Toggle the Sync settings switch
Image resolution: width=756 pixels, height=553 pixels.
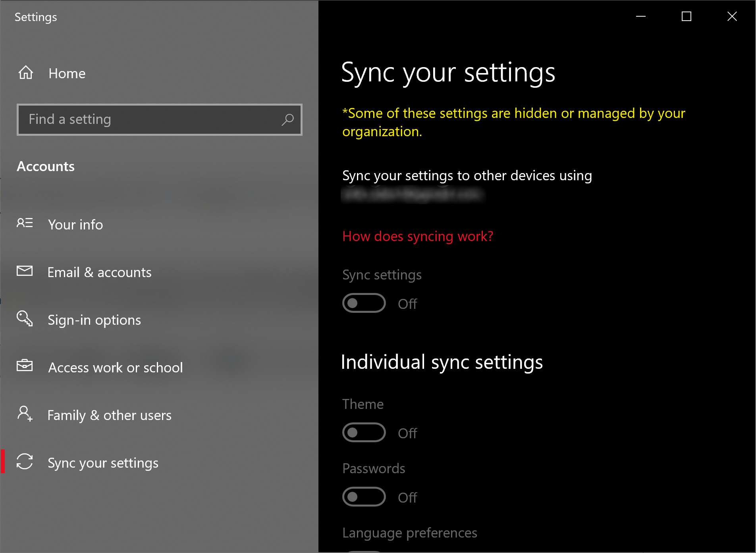364,303
